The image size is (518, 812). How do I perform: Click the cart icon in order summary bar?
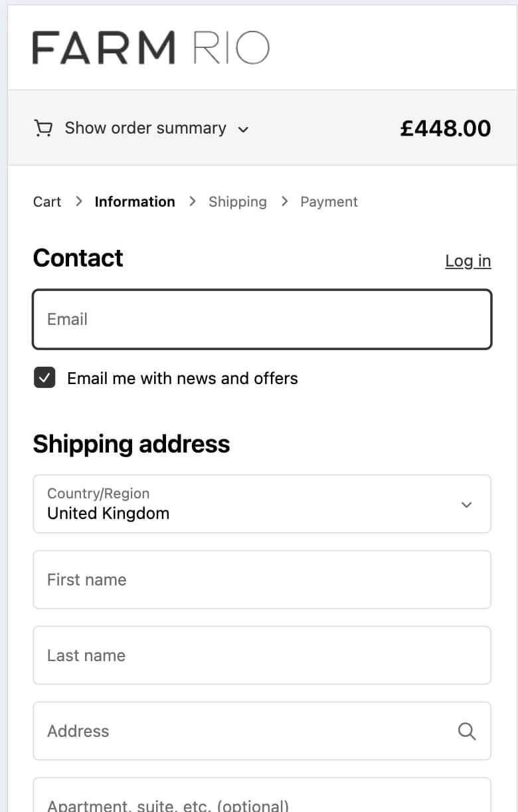(43, 128)
